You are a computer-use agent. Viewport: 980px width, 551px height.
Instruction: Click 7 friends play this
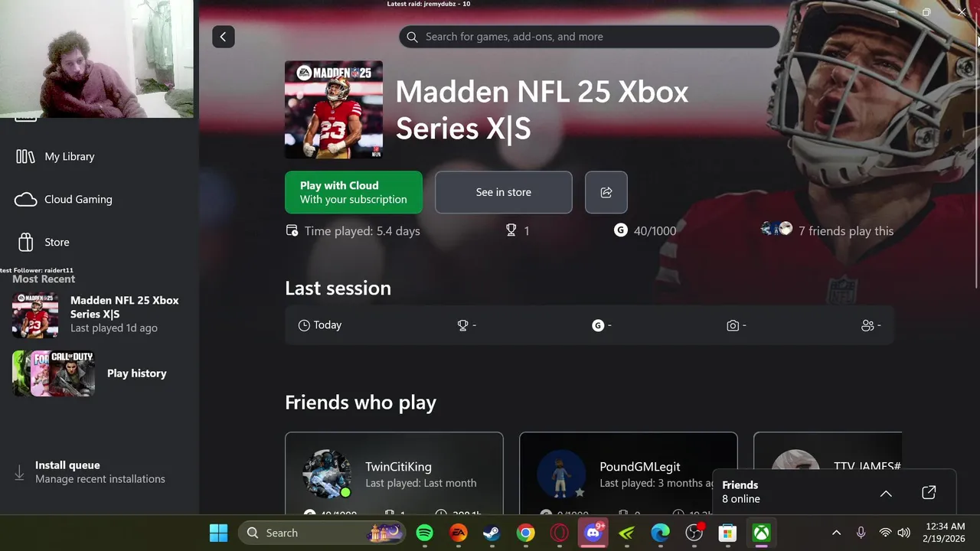click(x=846, y=230)
